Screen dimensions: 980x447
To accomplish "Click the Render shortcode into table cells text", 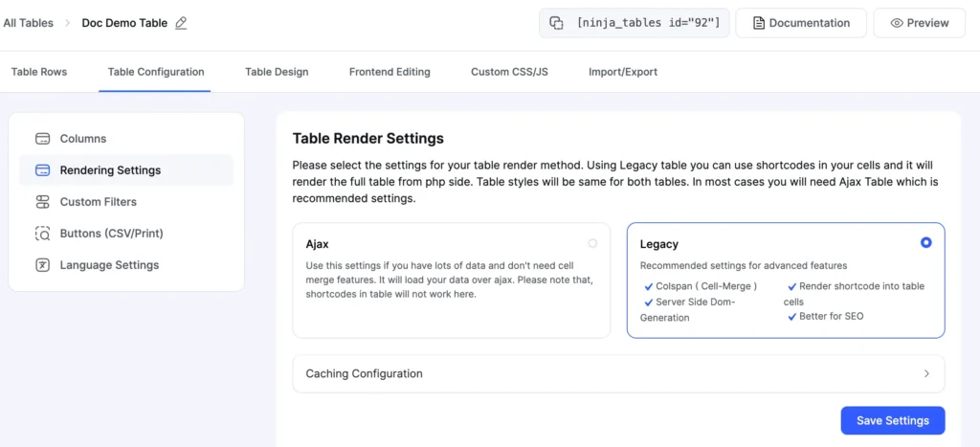I will 854,294.
